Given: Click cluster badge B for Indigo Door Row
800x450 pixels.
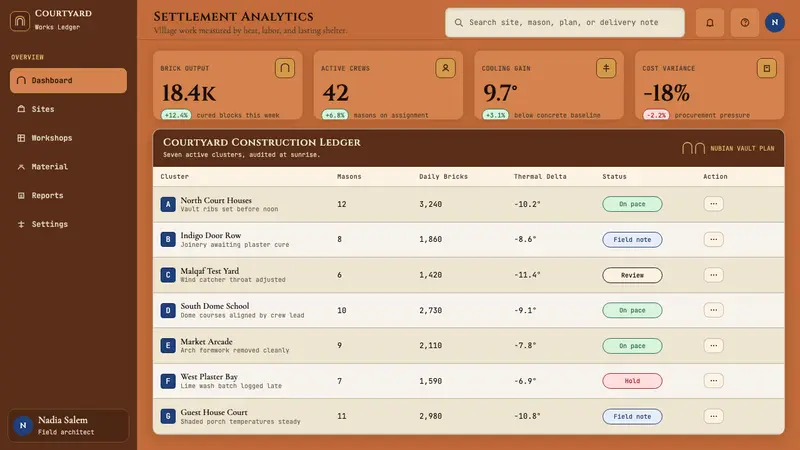Looking at the screenshot, I should pos(168,239).
